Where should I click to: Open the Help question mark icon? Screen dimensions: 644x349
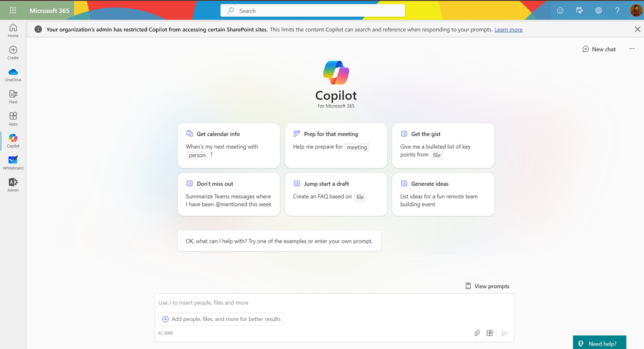(617, 11)
